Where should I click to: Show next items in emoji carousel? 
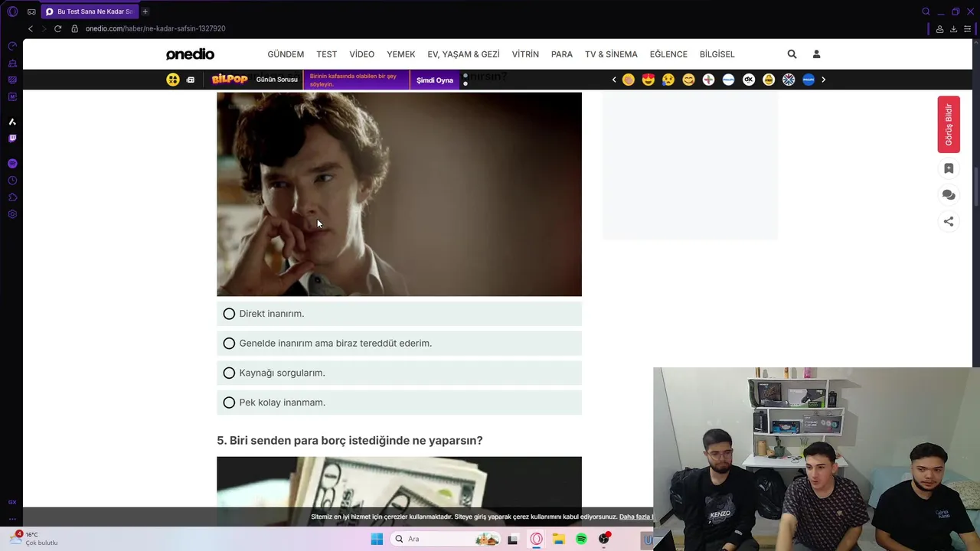[823, 80]
